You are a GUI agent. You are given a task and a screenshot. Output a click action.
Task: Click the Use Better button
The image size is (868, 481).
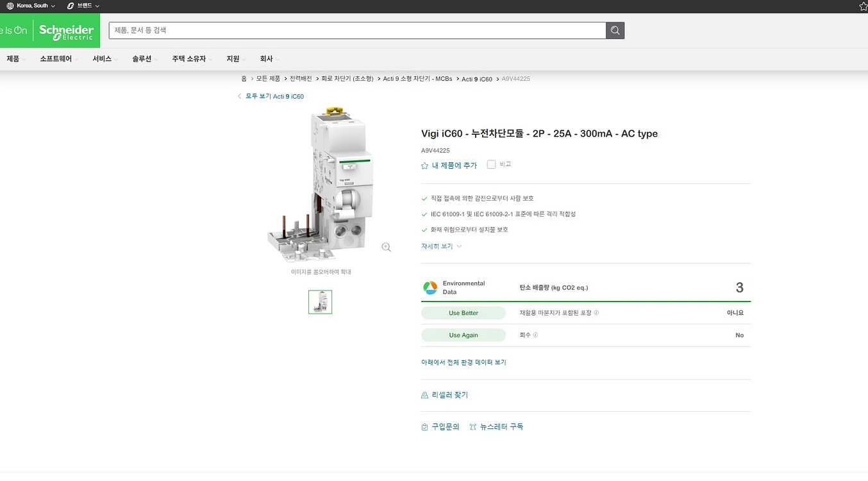[463, 313]
